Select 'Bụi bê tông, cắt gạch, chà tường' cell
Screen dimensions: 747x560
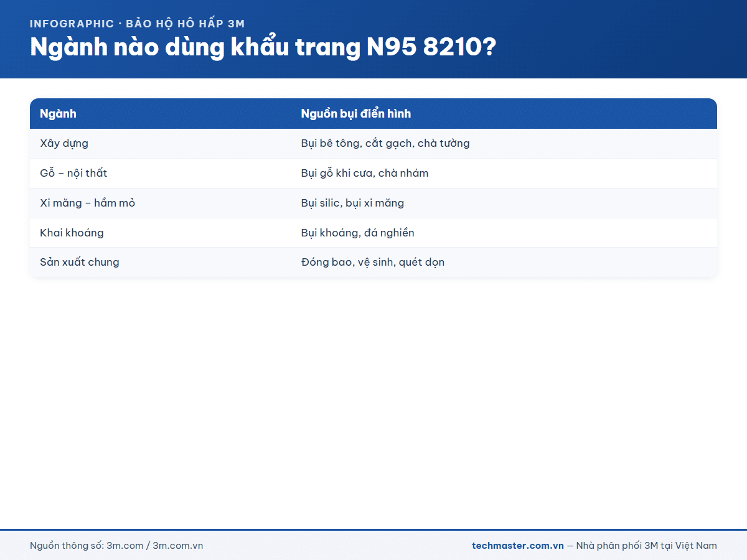(x=504, y=144)
